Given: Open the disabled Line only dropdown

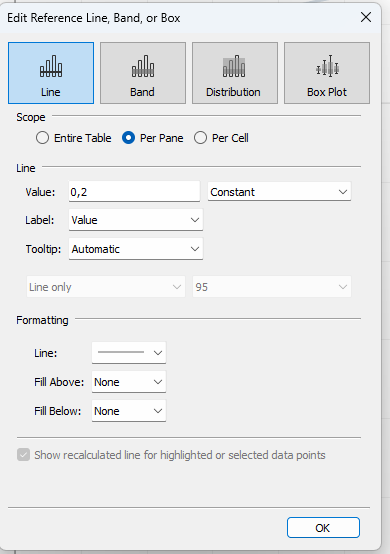Looking at the screenshot, I should point(106,287).
